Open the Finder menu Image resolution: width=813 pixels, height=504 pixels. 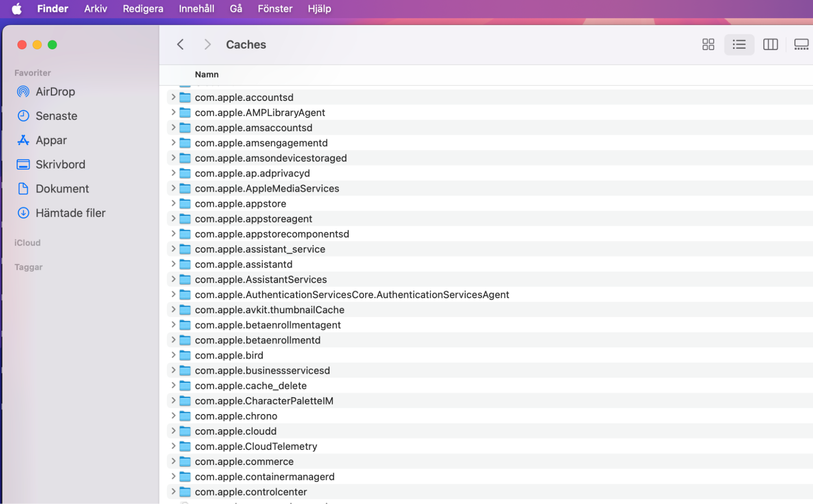click(52, 9)
